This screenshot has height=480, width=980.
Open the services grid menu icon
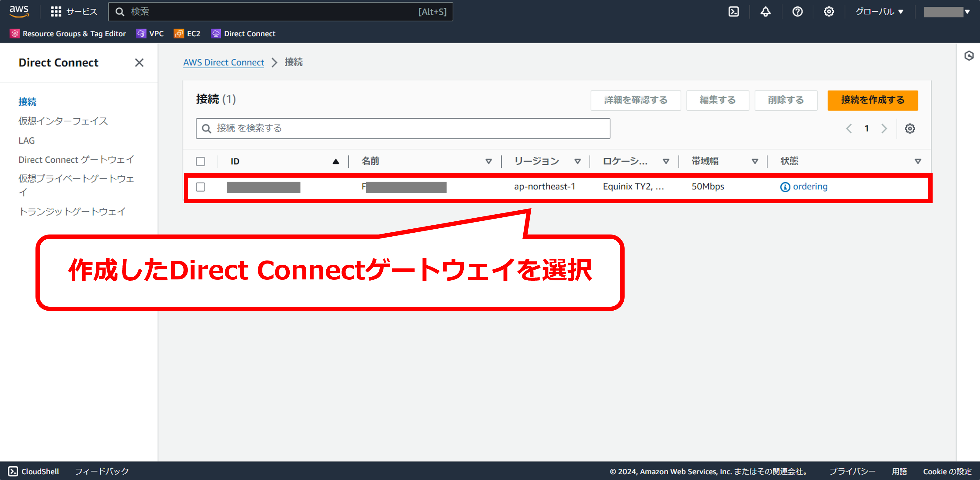click(56, 12)
